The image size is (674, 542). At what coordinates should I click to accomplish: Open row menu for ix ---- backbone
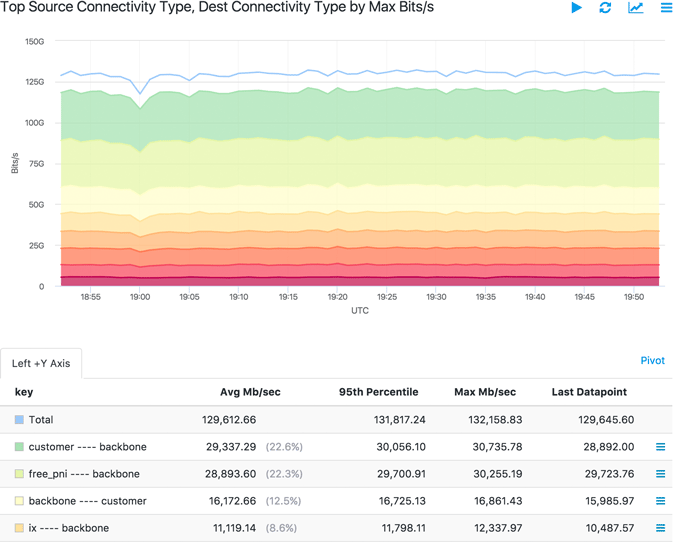click(x=660, y=528)
